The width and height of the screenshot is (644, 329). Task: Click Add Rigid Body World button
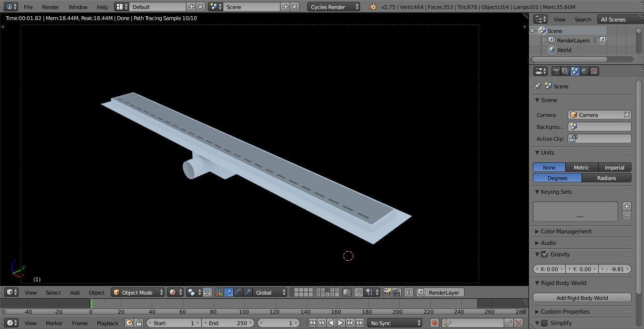click(582, 298)
